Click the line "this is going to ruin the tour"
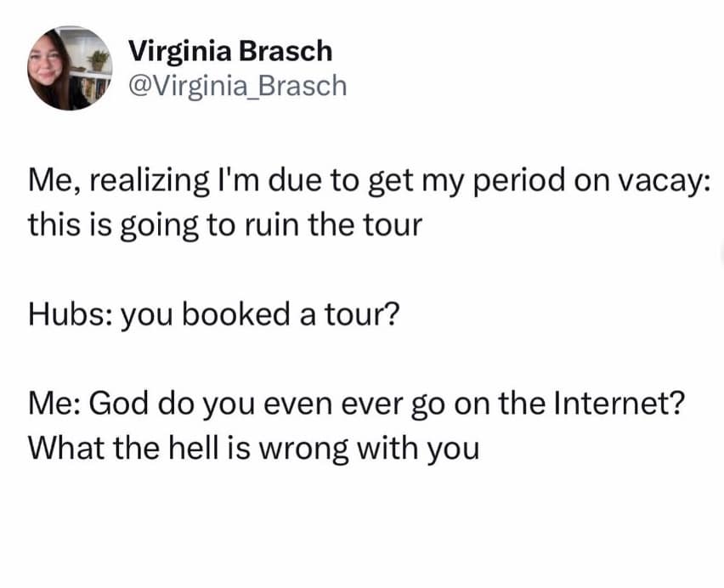The width and height of the screenshot is (724, 588). 224,225
